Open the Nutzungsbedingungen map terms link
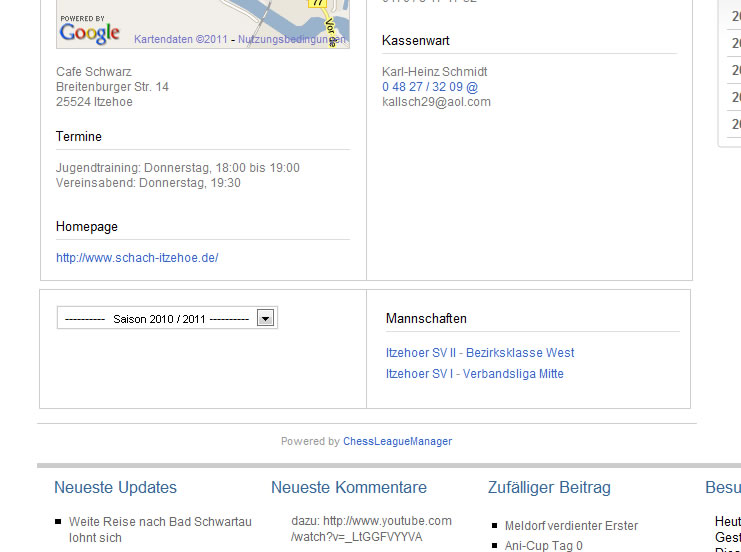 292,39
